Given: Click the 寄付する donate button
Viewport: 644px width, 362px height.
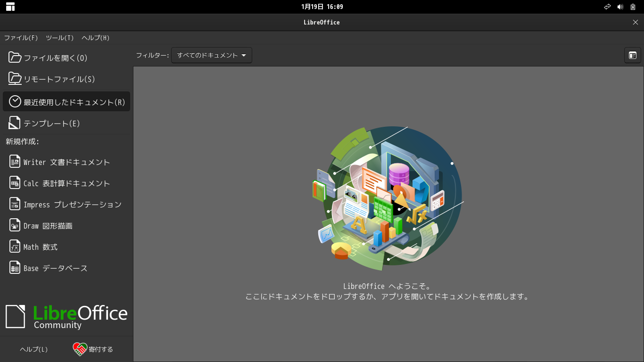Looking at the screenshot, I should point(93,349).
